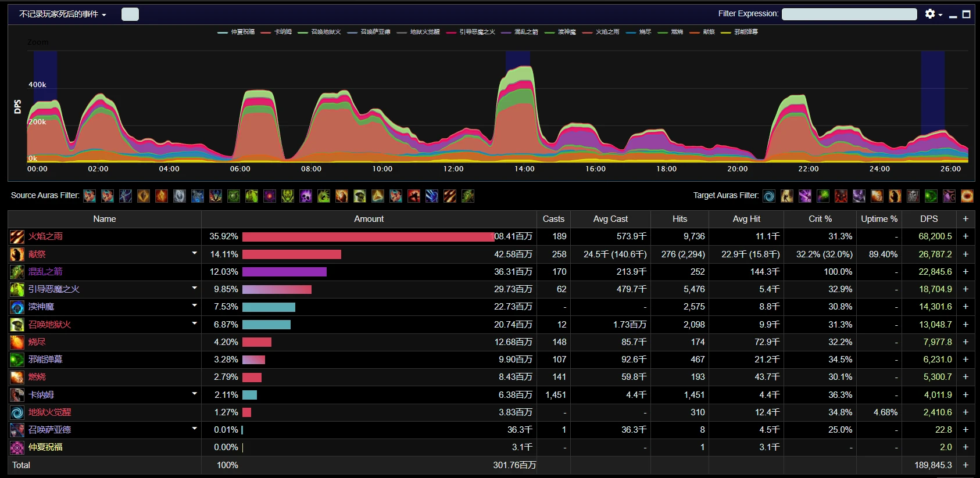Sort the table by the Casts column
Image resolution: width=980 pixels, height=478 pixels.
pos(553,219)
